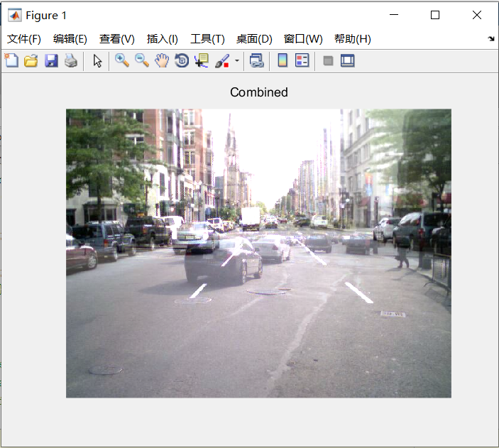
Task: Open the 插入(I) menu
Action: click(x=163, y=39)
